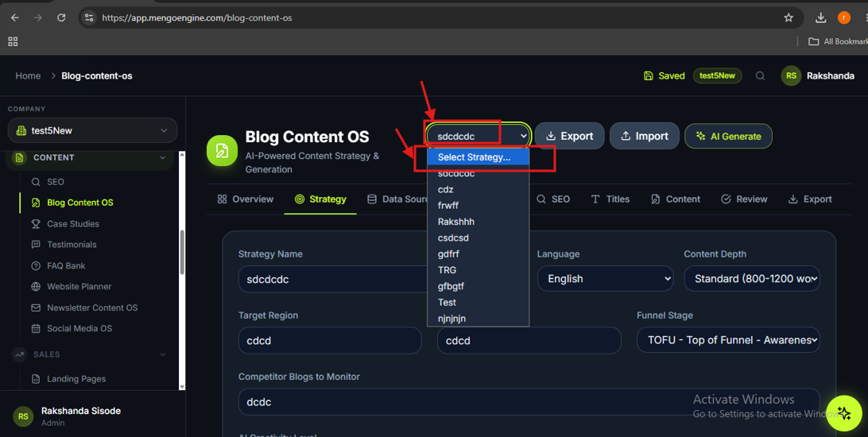Click the browser address bar URL

pyautogui.click(x=196, y=17)
